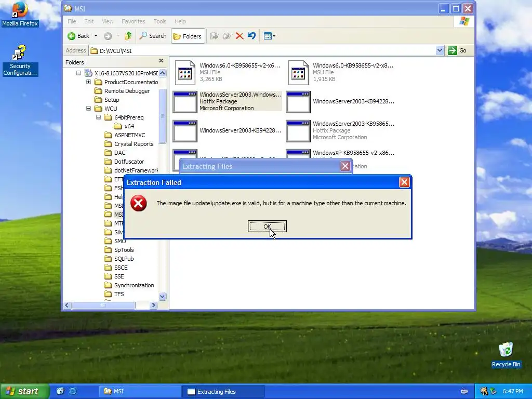Click the first quick launch icon beside Start
The width and height of the screenshot is (532, 399).
tap(60, 391)
